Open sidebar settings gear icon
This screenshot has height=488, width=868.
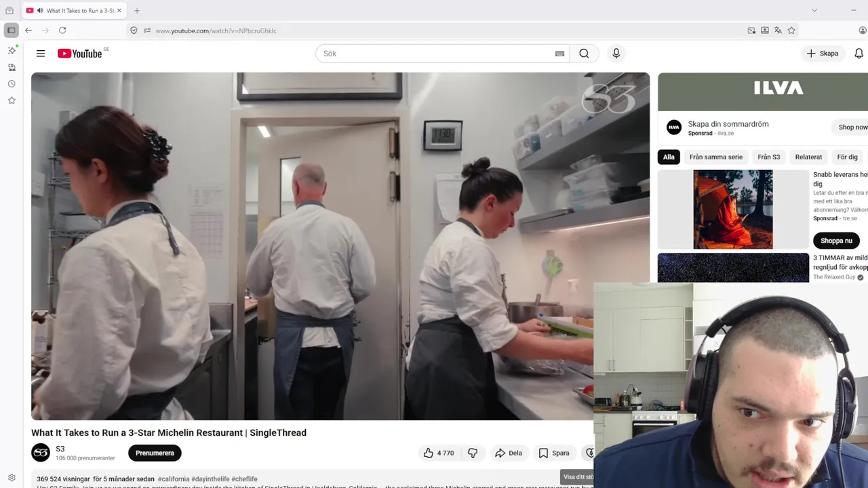point(12,478)
